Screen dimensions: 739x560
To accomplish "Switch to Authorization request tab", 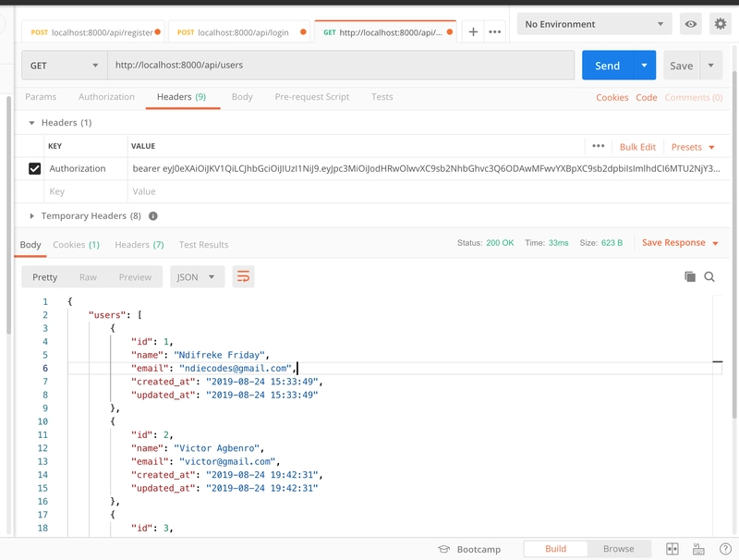I will tap(106, 97).
